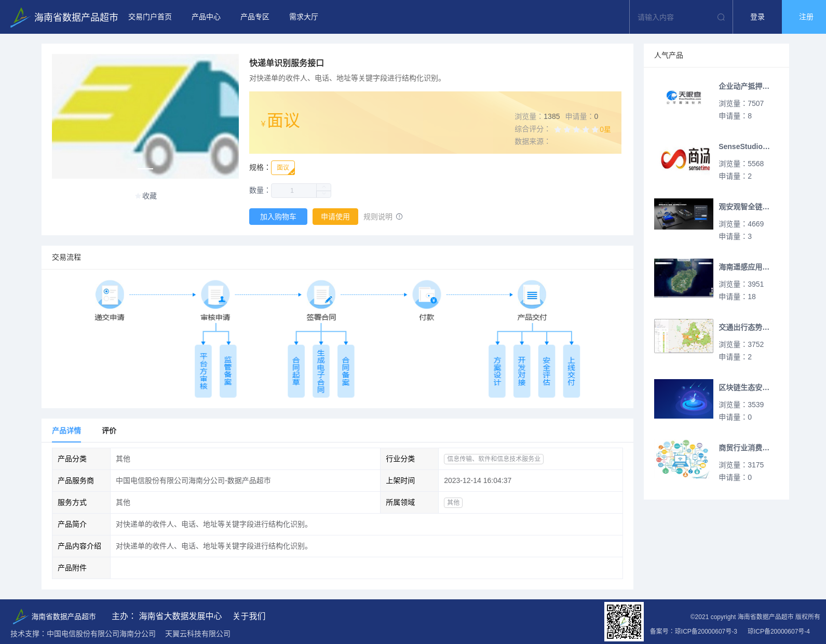Click the info icon next to 规则说明

coord(399,217)
